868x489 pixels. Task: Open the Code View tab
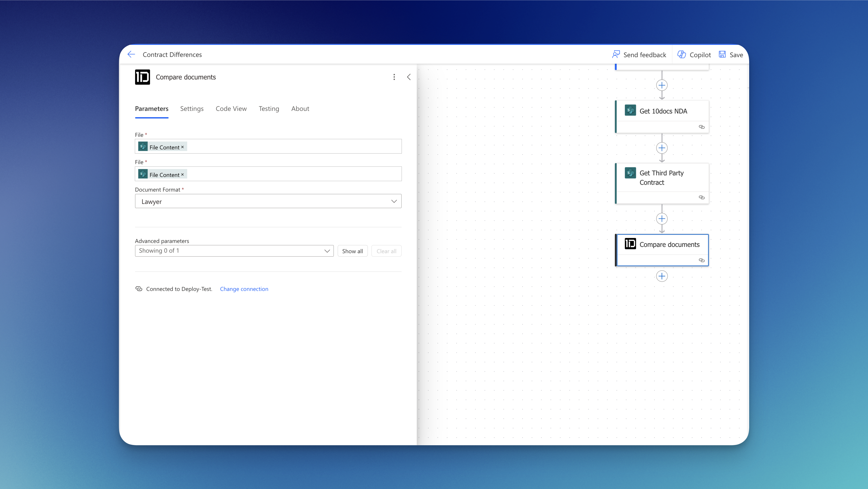(231, 108)
